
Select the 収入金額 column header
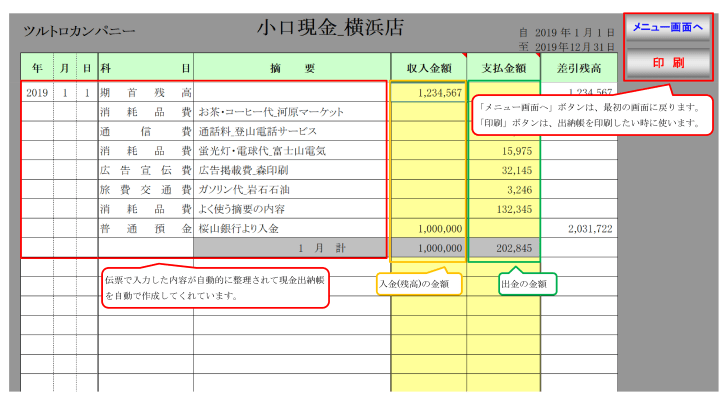[x=428, y=68]
